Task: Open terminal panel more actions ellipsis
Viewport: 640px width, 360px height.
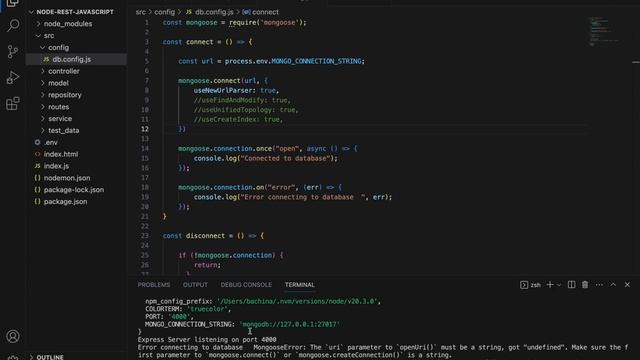Action: click(599, 284)
